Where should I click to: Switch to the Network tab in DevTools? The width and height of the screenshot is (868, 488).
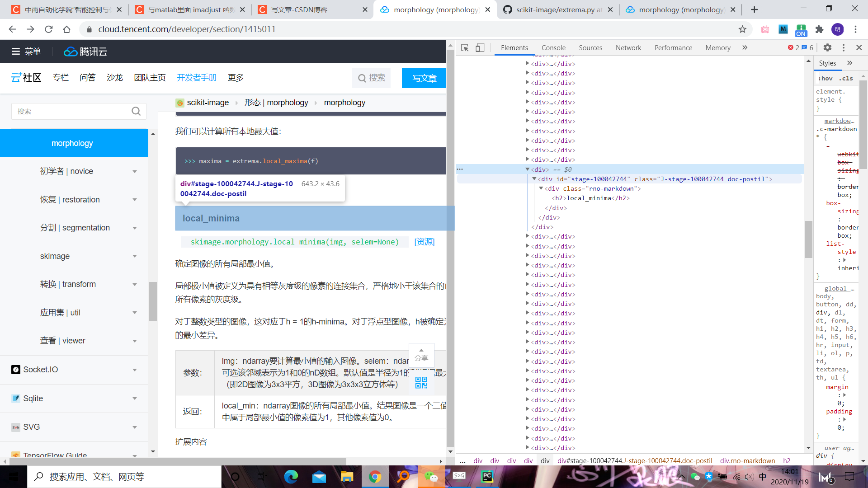(628, 48)
